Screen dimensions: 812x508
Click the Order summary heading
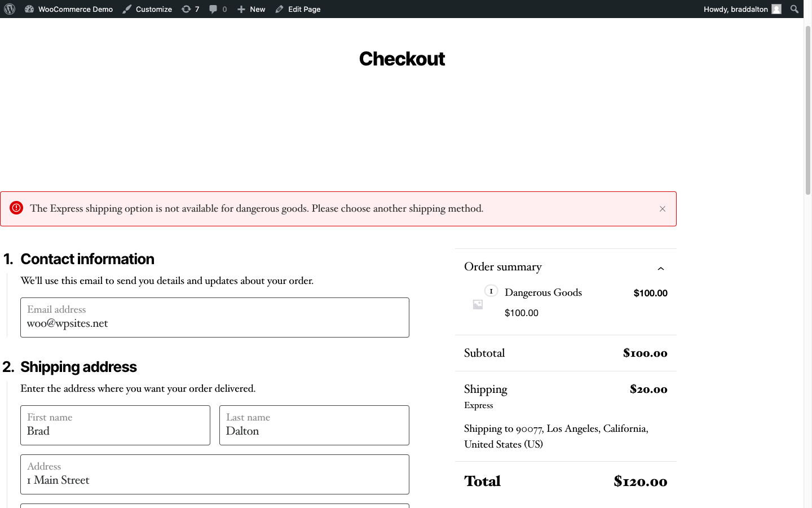pyautogui.click(x=502, y=267)
